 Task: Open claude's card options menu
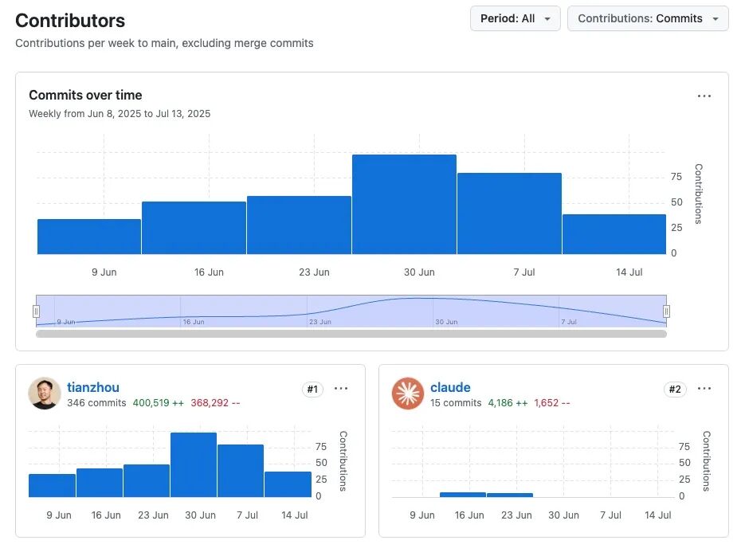[704, 389]
